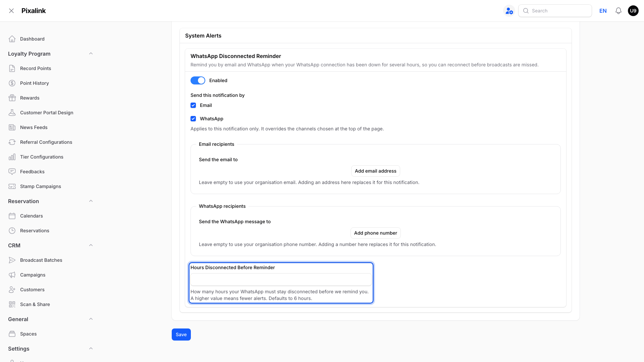This screenshot has width=644, height=362.
Task: Focus the Hours Disconnected Before Reminder field
Action: pos(281,280)
